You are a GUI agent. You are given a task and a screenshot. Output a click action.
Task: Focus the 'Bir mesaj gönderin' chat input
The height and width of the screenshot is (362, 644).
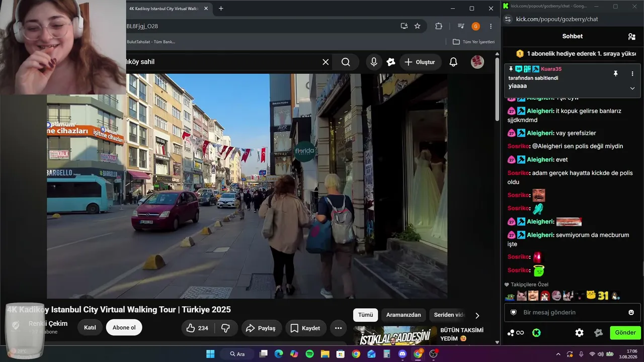[572, 312]
